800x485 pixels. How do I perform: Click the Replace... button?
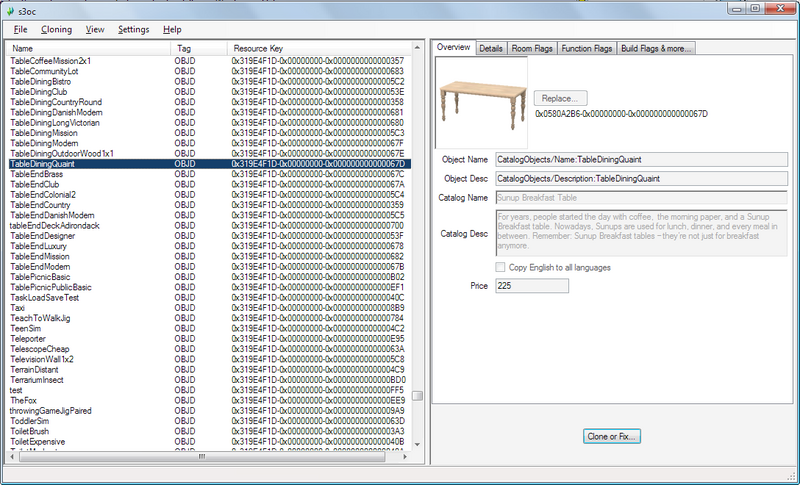560,98
